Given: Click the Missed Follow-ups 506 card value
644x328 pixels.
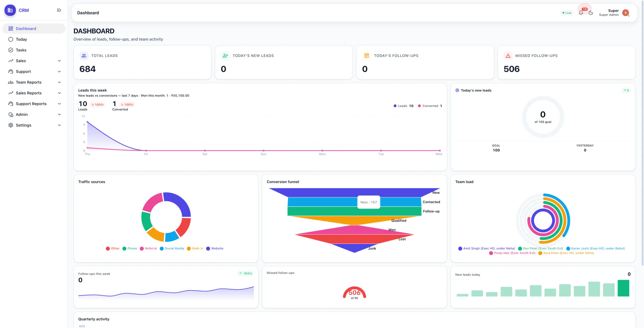Looking at the screenshot, I should [x=511, y=69].
